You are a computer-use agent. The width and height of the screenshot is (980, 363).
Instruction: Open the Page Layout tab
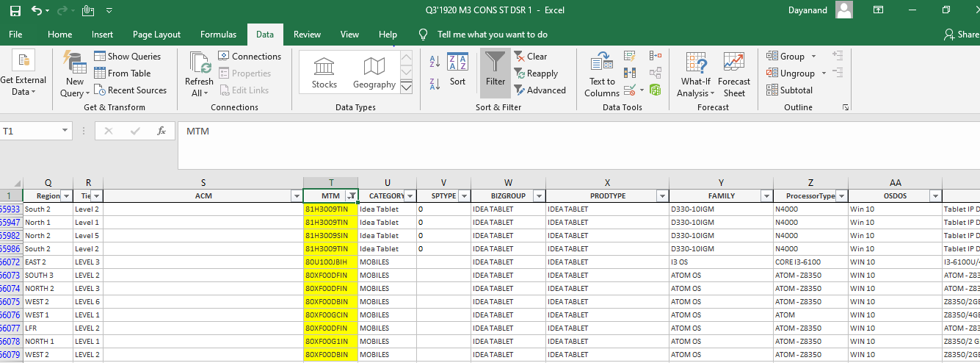coord(156,35)
